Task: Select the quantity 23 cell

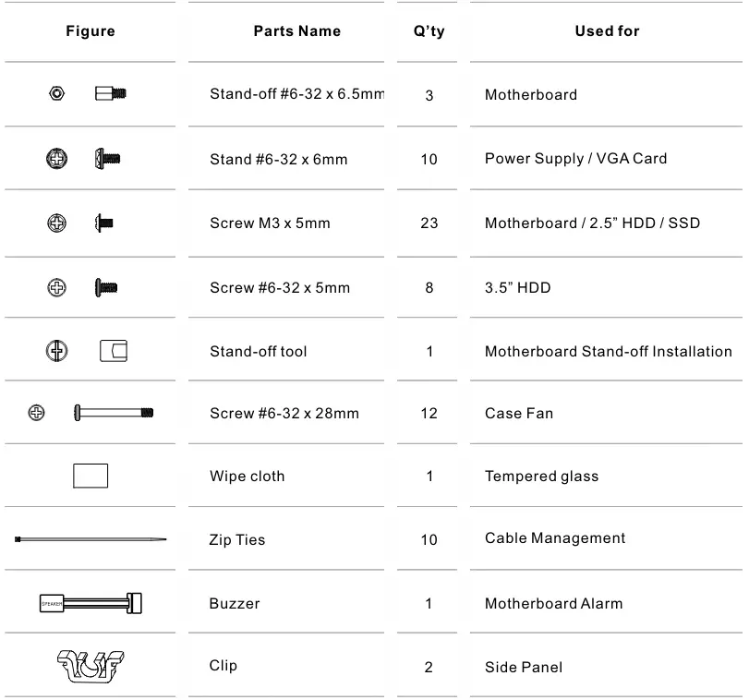Action: (429, 223)
